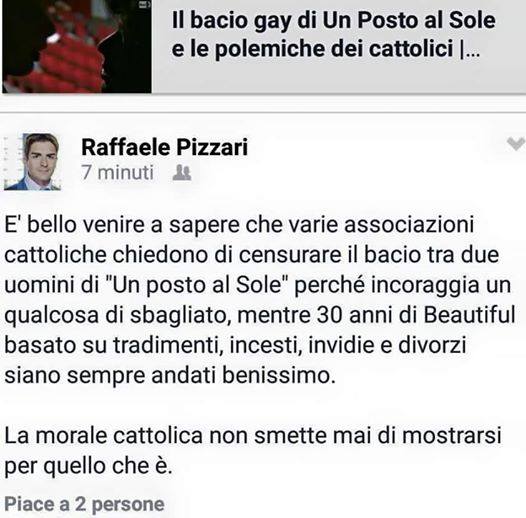Tap the small icon on the thumbnail's corner

click(x=146, y=4)
